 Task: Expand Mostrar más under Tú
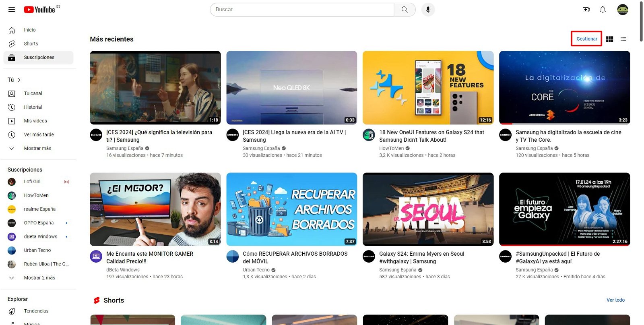(x=38, y=148)
